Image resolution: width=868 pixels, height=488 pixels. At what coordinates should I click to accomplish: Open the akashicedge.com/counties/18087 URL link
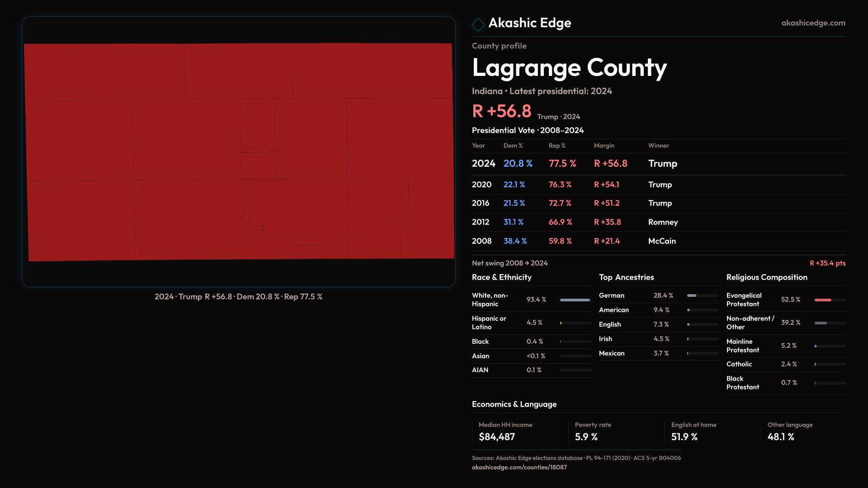point(519,467)
